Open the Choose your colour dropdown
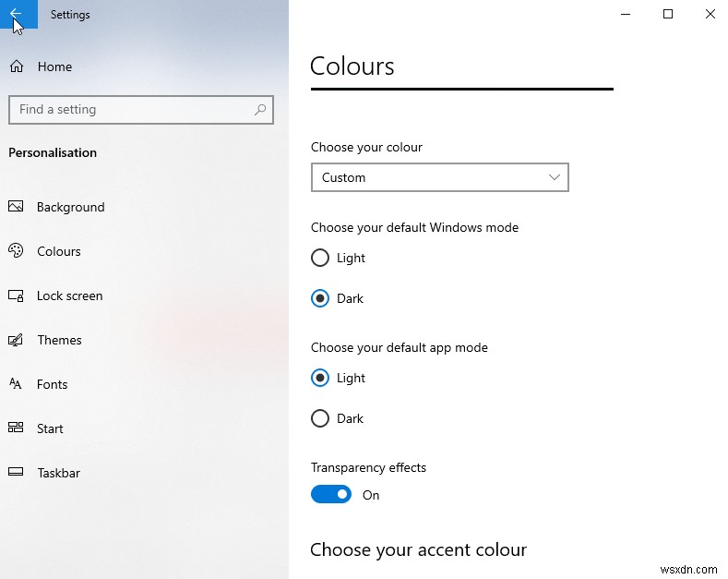The width and height of the screenshot is (728, 579). [x=440, y=177]
